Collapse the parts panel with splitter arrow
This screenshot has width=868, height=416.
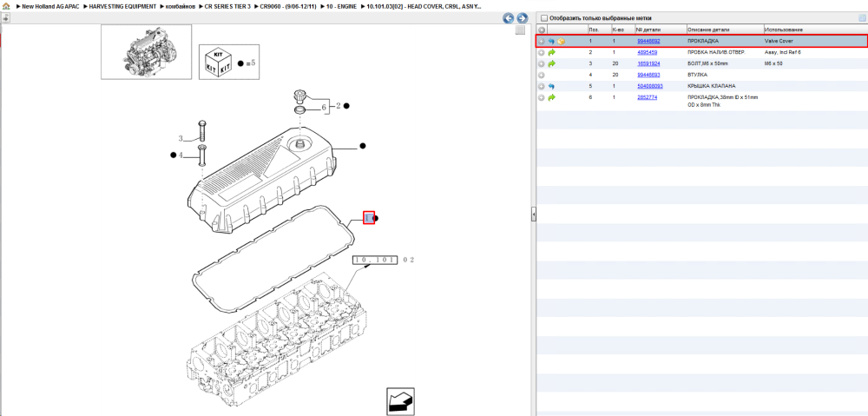(533, 214)
